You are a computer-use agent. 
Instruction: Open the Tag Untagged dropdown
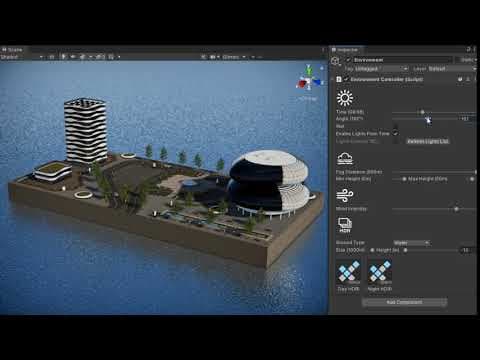click(381, 69)
